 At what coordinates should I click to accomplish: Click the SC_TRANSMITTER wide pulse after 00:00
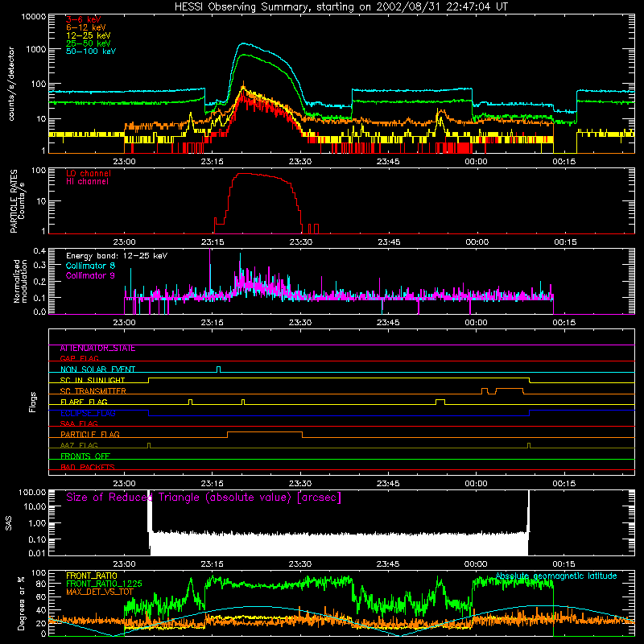pyautogui.click(x=510, y=389)
